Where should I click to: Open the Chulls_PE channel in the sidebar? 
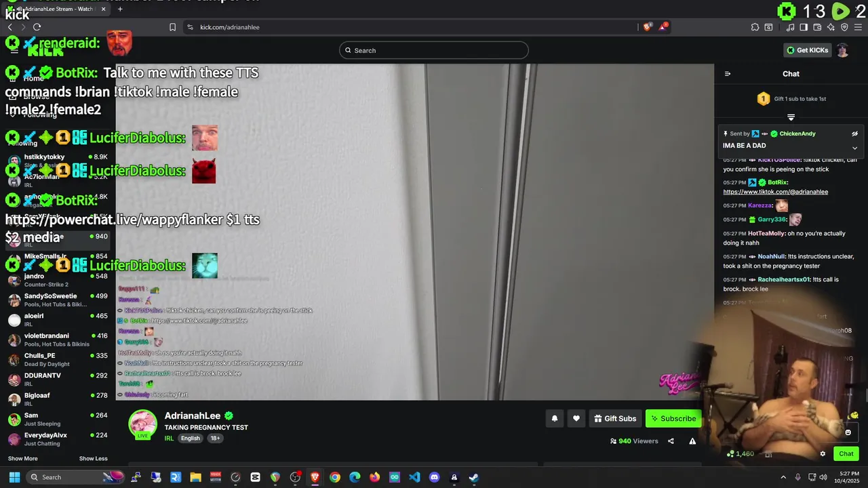57,359
